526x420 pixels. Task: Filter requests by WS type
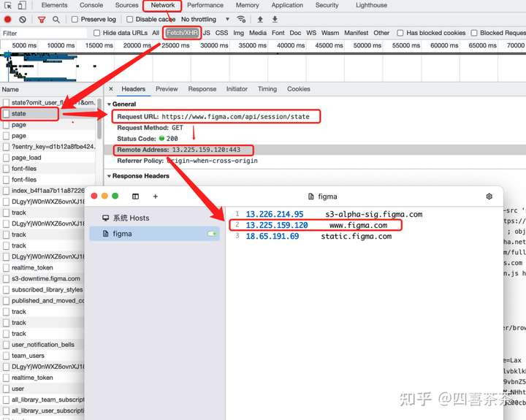pyautogui.click(x=311, y=33)
